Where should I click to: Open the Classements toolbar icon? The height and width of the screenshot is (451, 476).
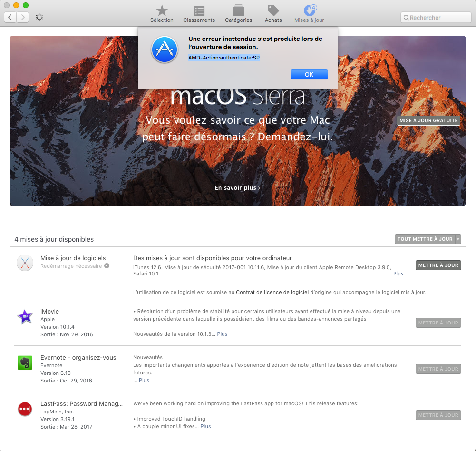[199, 10]
